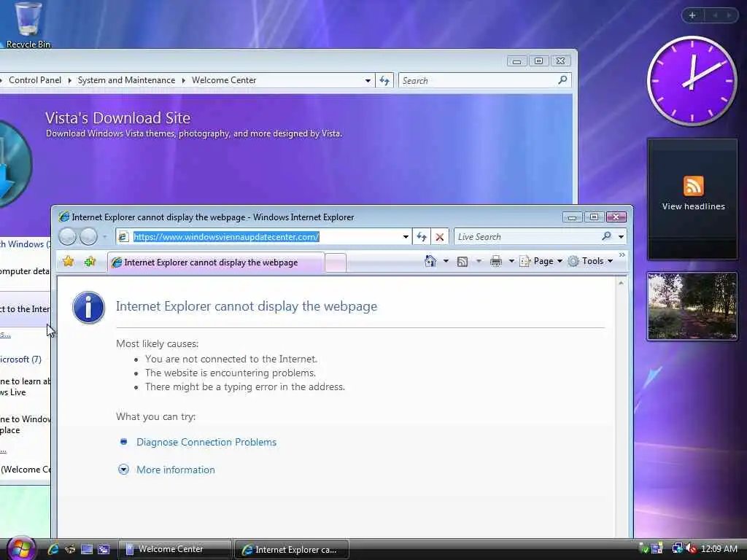Open the Page menu dropdown
747x560 pixels.
[542, 261]
